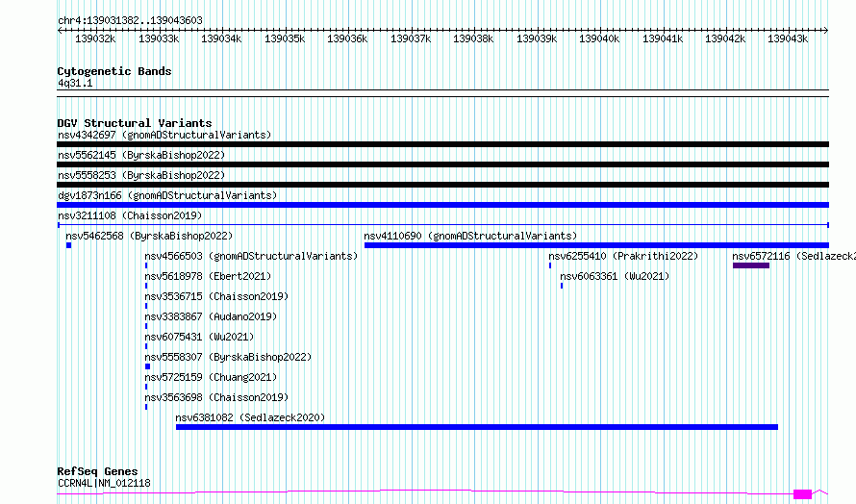Open nsv4110690 gnomAD variant label
This screenshot has width=856, height=504.
pyautogui.click(x=470, y=236)
